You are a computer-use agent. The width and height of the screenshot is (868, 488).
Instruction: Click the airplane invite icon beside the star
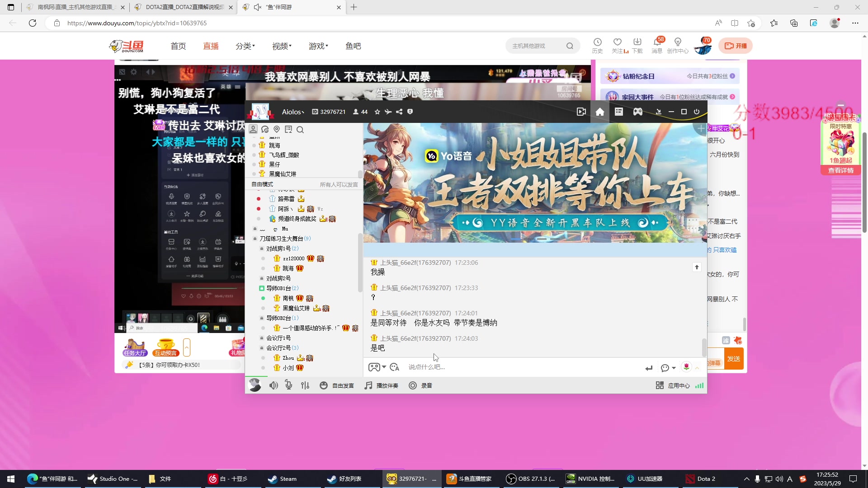coord(388,112)
